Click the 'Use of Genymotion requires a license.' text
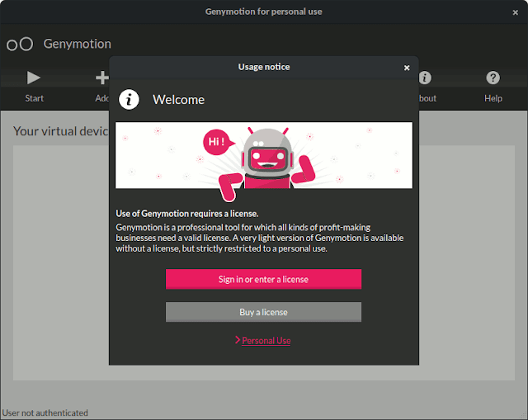 pyautogui.click(x=187, y=214)
